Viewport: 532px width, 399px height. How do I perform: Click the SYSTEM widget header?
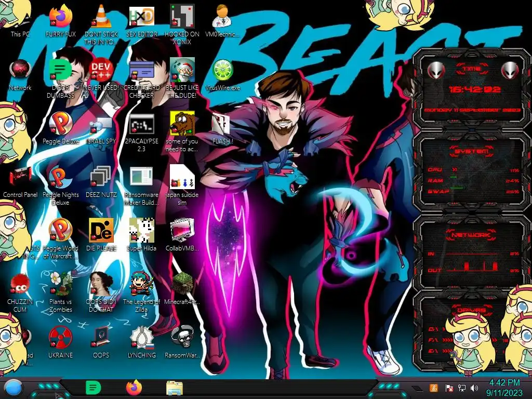click(x=472, y=151)
